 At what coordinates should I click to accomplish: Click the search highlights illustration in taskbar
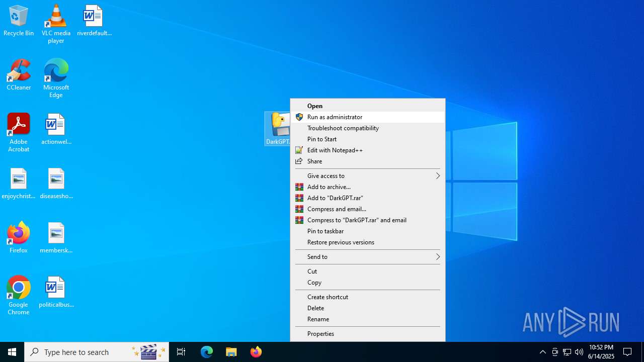pyautogui.click(x=149, y=352)
